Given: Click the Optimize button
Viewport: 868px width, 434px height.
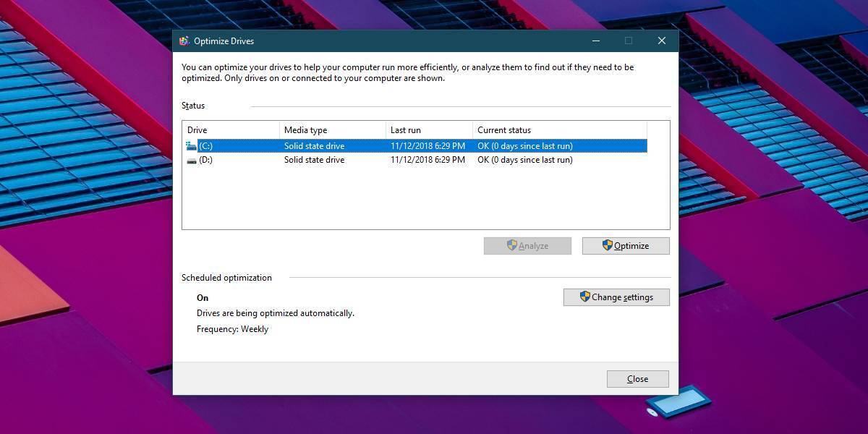Looking at the screenshot, I should tap(626, 246).
